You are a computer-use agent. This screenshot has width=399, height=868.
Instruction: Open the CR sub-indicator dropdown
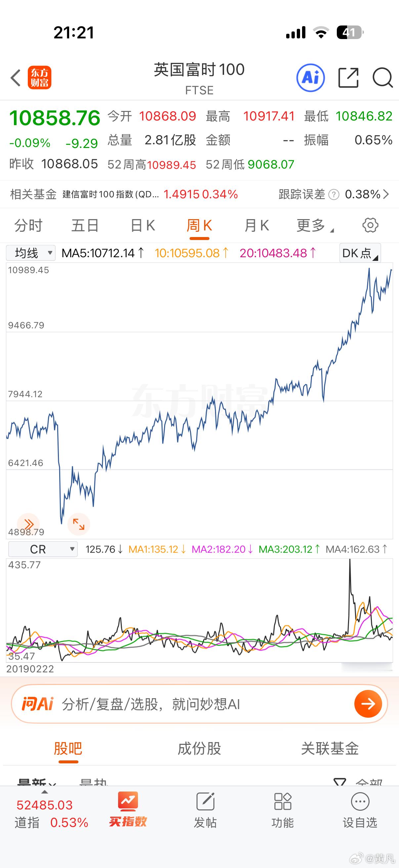click(x=43, y=549)
